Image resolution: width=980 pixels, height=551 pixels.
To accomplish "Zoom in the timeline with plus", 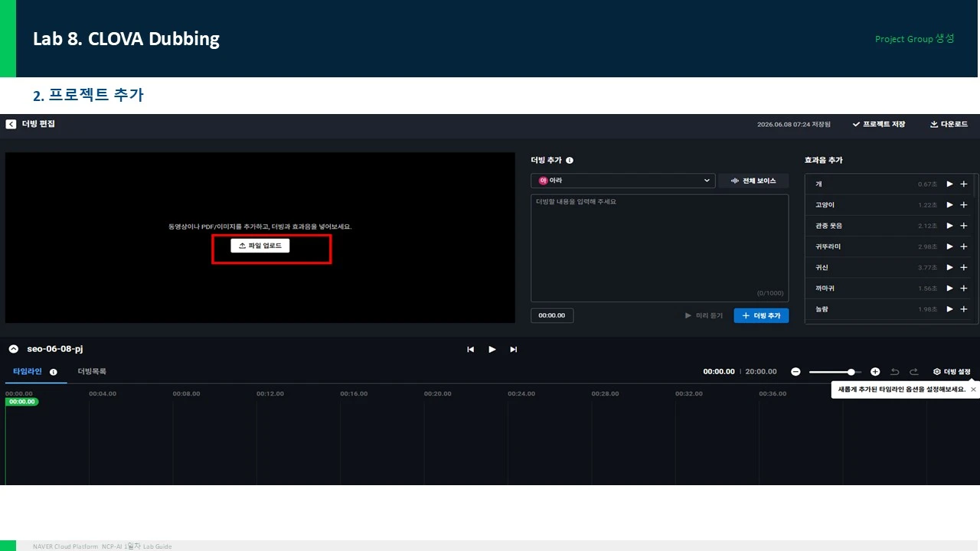I will coord(875,372).
